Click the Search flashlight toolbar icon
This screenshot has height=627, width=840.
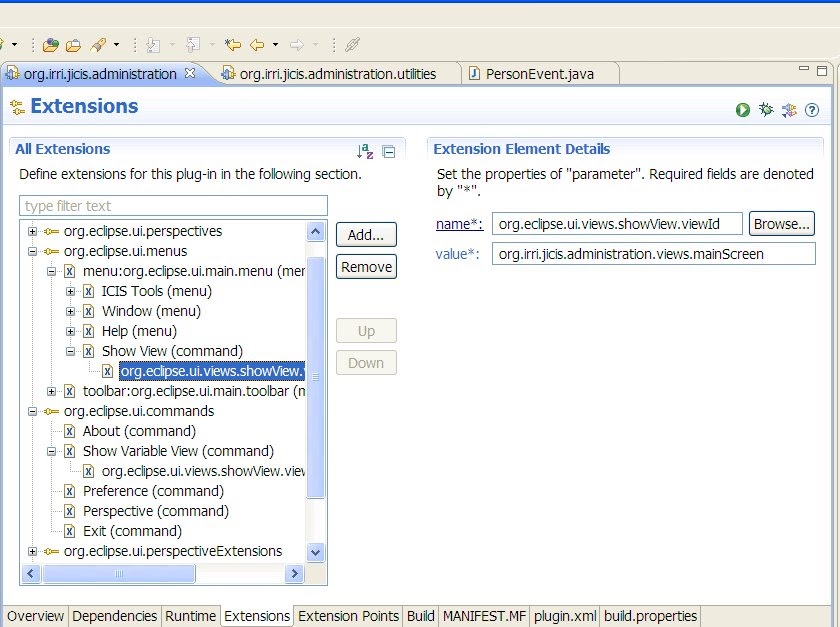[99, 45]
